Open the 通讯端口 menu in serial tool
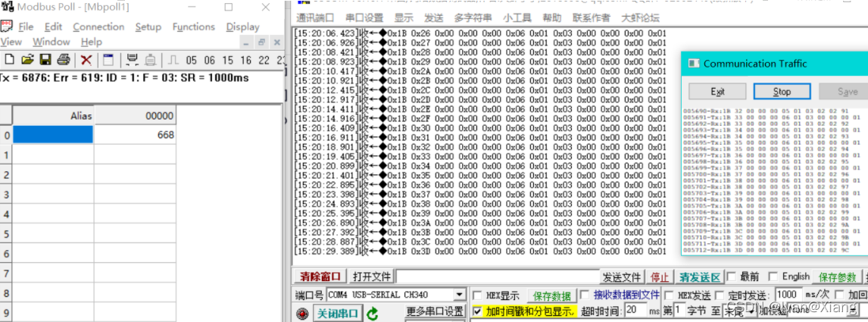 tap(315, 17)
